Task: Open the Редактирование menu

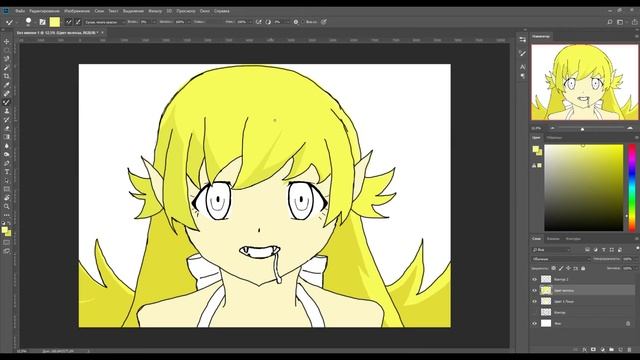Action: (x=44, y=11)
